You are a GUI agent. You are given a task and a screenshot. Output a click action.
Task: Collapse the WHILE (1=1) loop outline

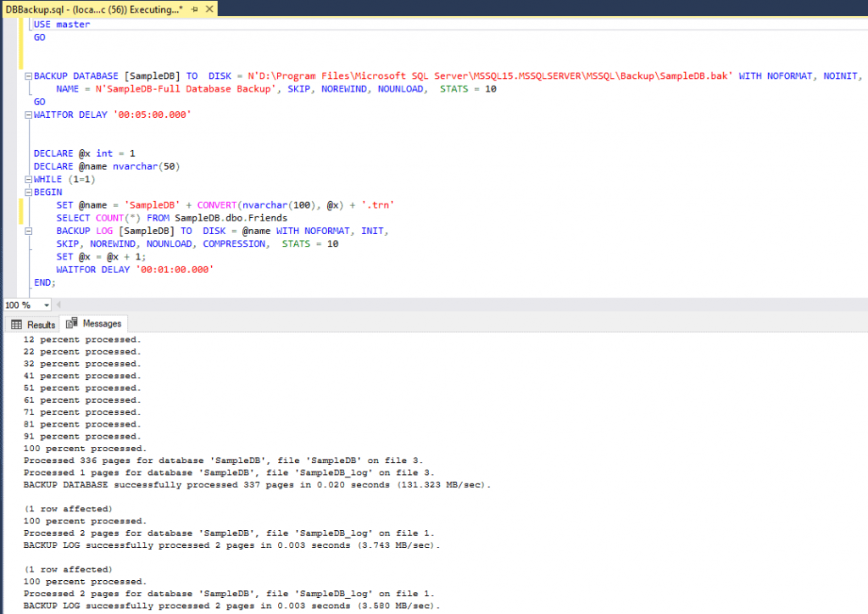[x=29, y=180]
